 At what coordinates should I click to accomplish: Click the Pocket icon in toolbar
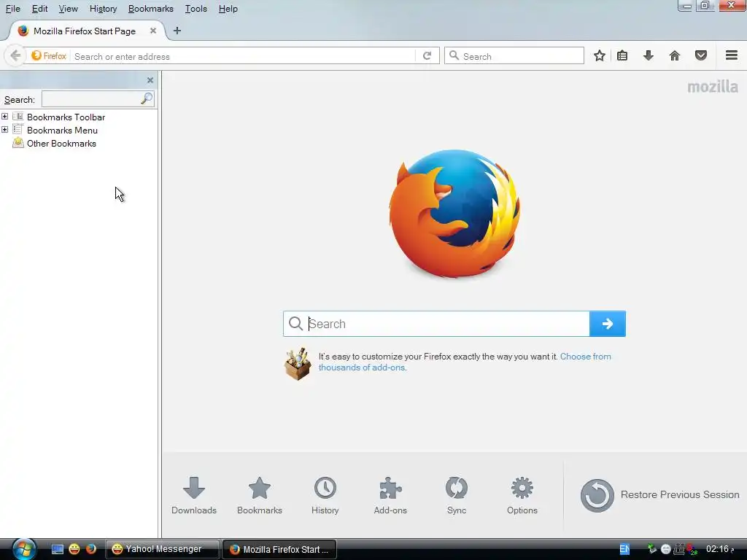[x=701, y=55]
